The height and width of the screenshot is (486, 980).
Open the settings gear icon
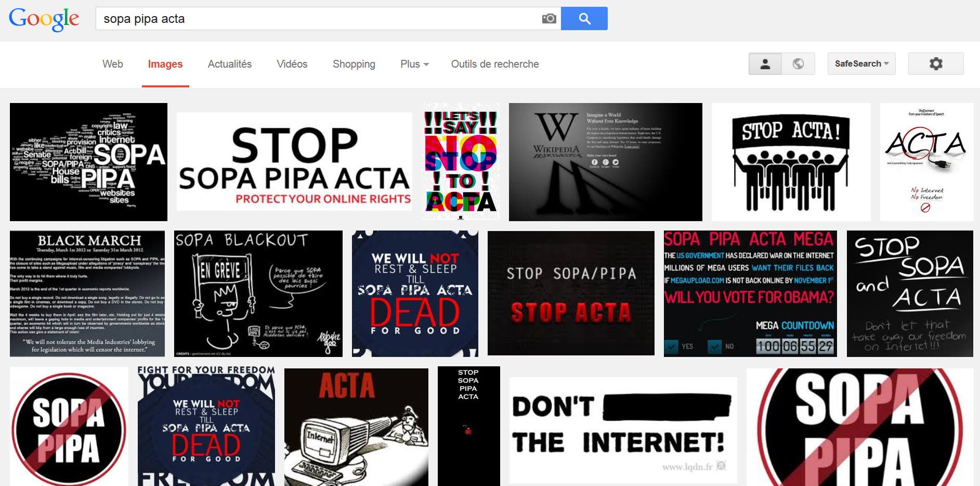pyautogui.click(x=935, y=64)
